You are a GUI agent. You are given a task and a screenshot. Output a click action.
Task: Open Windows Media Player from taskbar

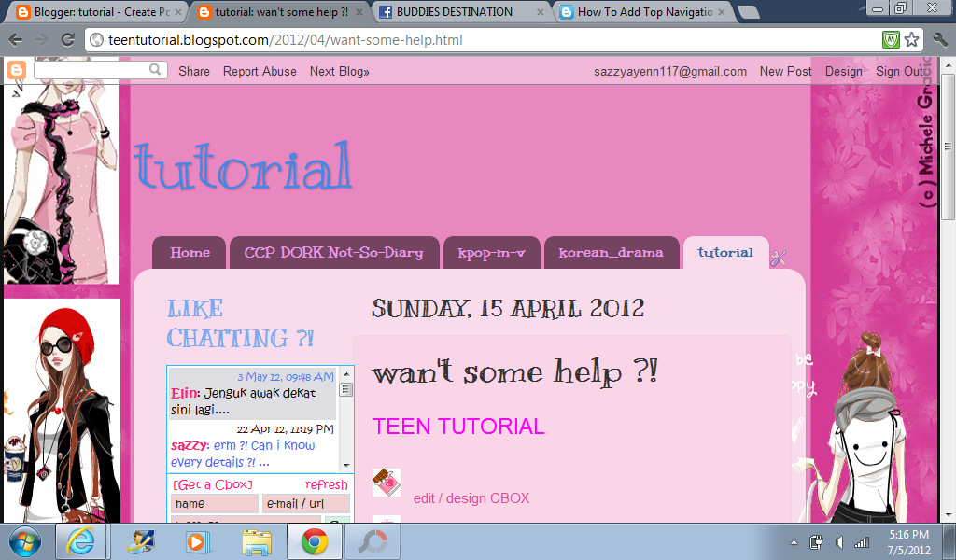[196, 541]
